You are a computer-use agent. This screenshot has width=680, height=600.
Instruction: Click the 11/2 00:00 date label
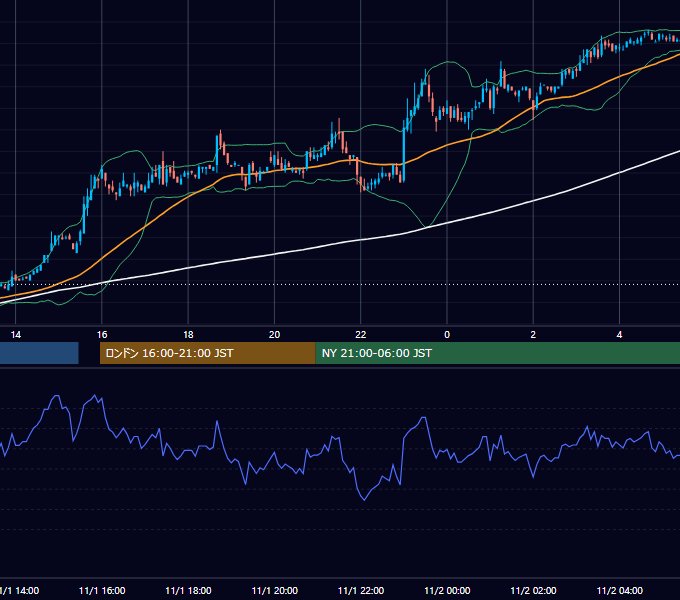[x=447, y=590]
